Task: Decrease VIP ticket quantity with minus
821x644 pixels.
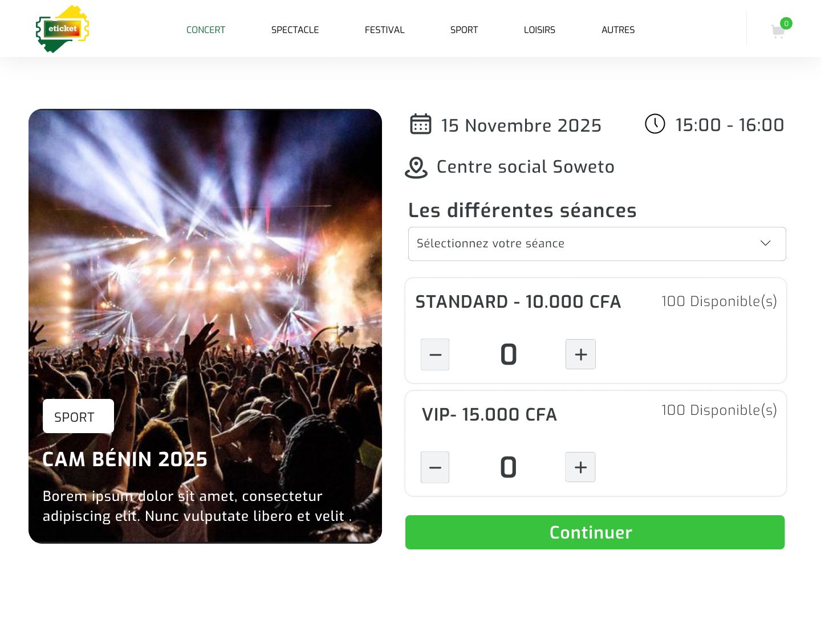Action: click(x=435, y=467)
